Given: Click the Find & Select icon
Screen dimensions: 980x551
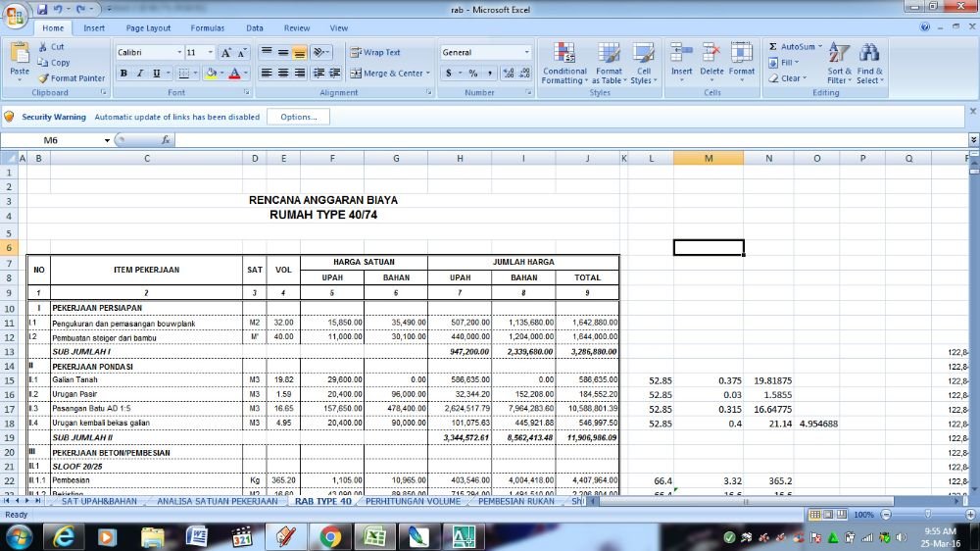Looking at the screenshot, I should click(x=869, y=64).
